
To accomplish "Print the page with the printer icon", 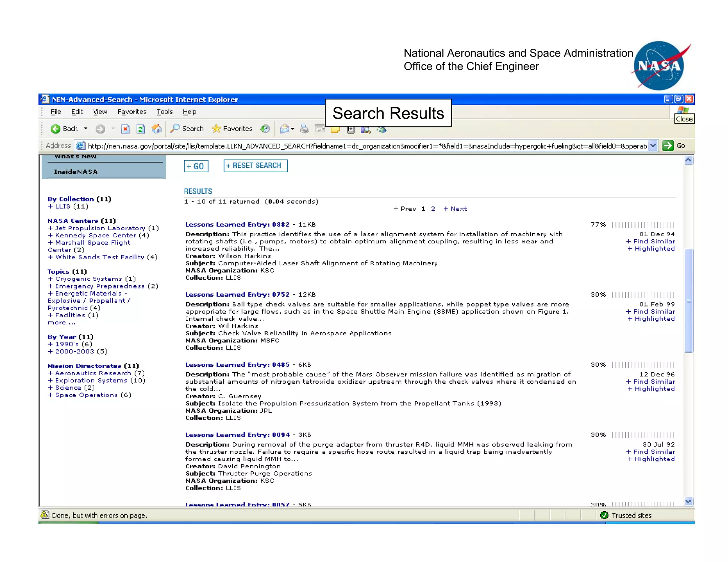I will point(304,129).
